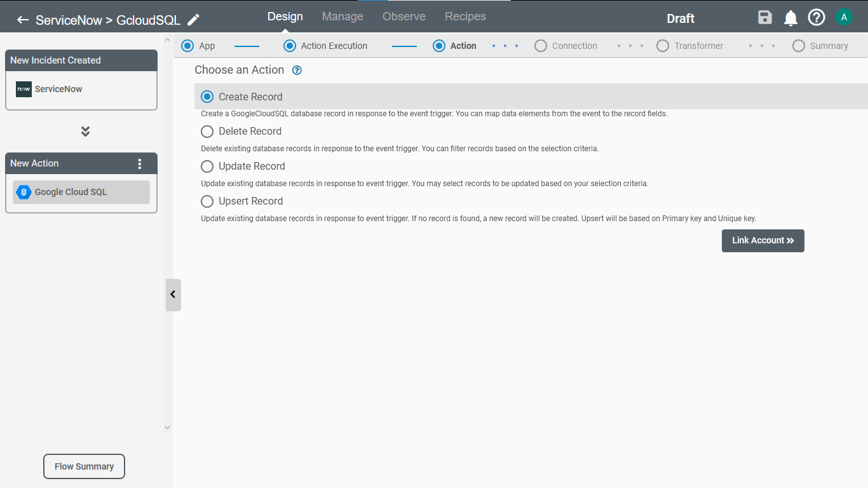
Task: Click the Upsert Record description text
Action: click(x=478, y=218)
